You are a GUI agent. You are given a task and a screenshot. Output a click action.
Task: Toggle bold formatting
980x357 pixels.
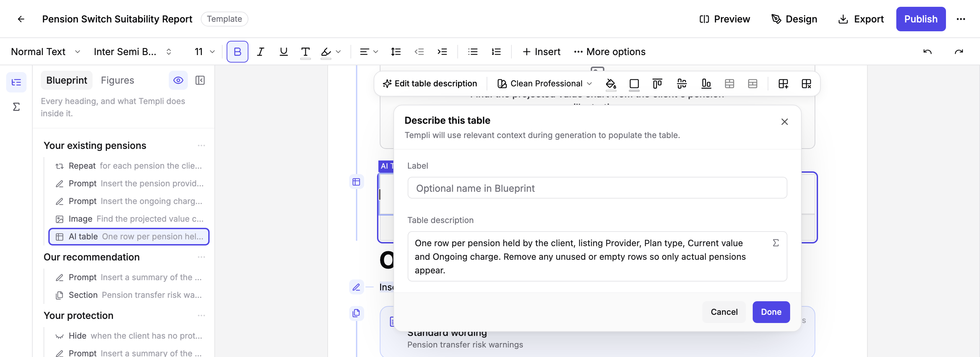point(238,52)
